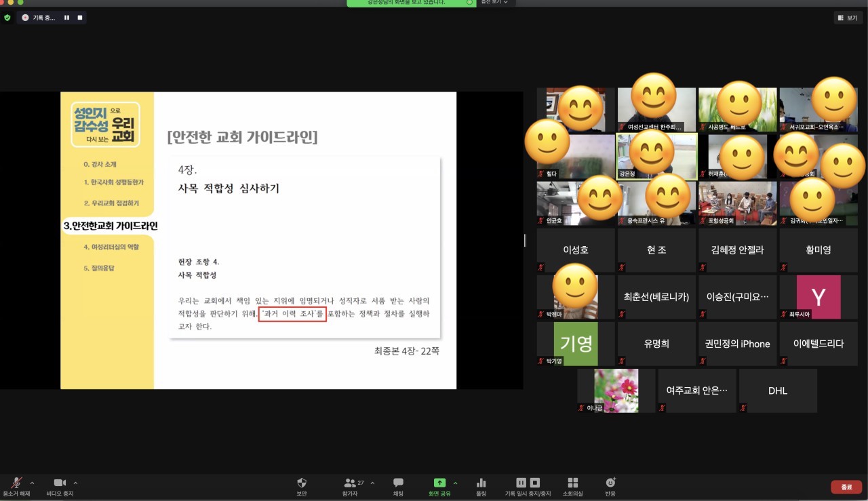Open the 보안 security shield icon

tap(302, 483)
